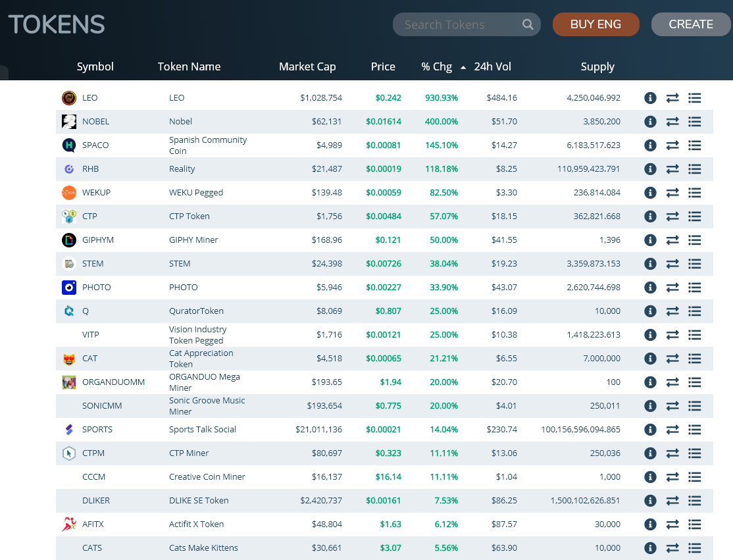Viewport: 733px width, 560px height.
Task: Click Sports Talk Social name
Action: point(202,430)
